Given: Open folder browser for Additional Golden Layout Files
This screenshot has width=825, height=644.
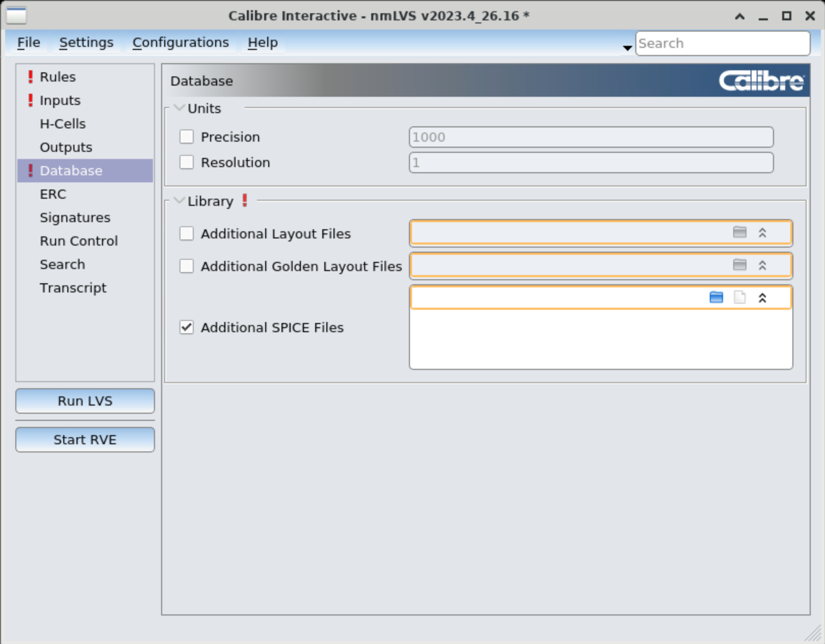Looking at the screenshot, I should click(x=739, y=265).
